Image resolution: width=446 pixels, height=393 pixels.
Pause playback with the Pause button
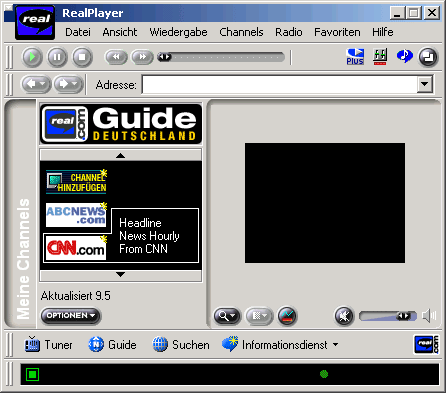click(57, 57)
